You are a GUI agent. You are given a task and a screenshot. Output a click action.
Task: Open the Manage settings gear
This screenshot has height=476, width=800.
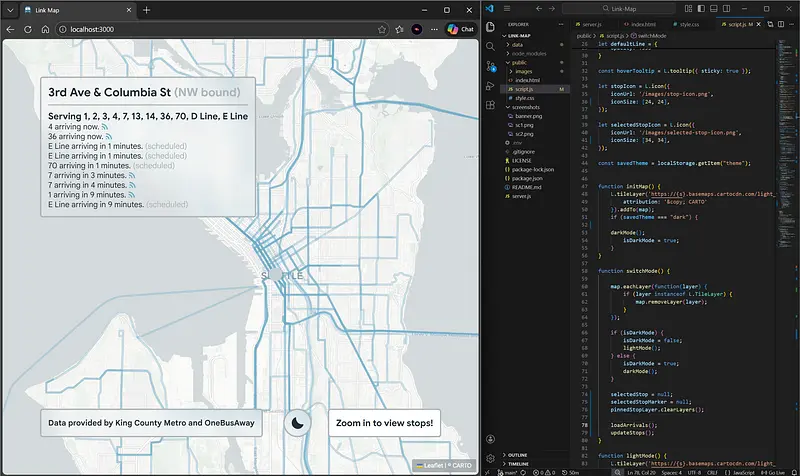coord(490,458)
